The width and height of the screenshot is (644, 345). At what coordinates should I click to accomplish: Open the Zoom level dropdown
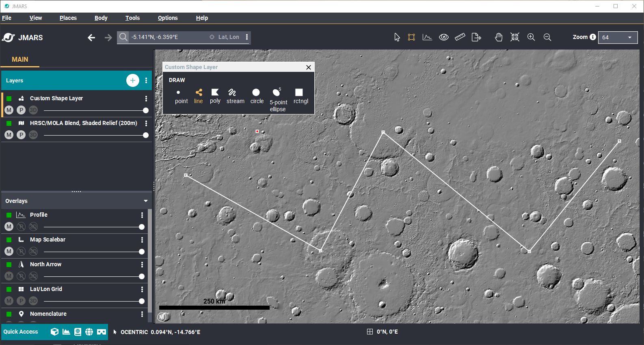tap(618, 37)
